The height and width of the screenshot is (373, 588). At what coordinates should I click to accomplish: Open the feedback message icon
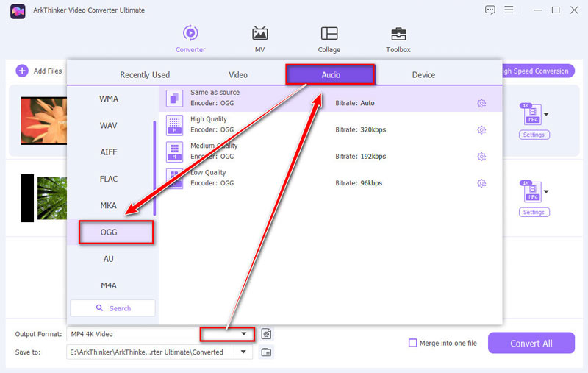pyautogui.click(x=490, y=10)
